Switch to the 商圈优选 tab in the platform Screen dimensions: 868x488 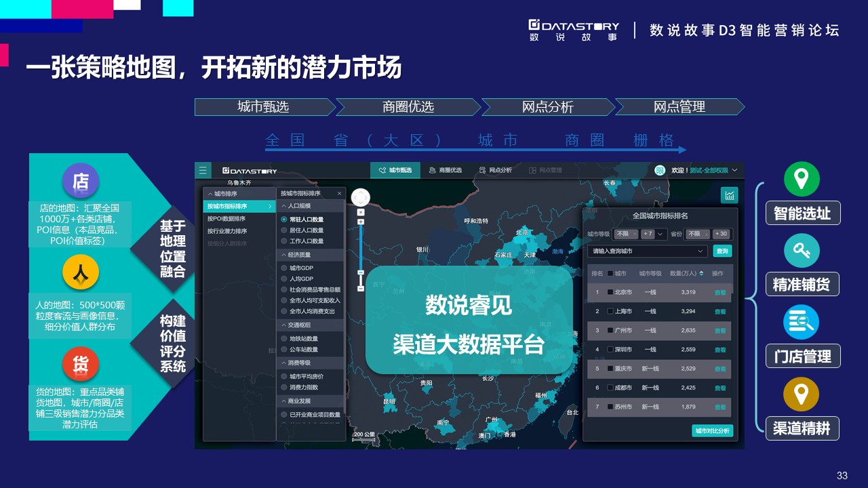coord(445,170)
